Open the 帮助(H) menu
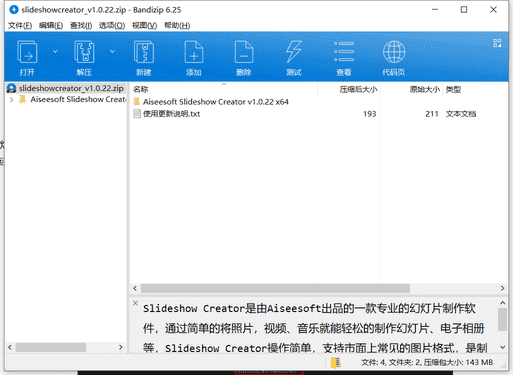Image resolution: width=513 pixels, height=375 pixels. click(x=177, y=26)
